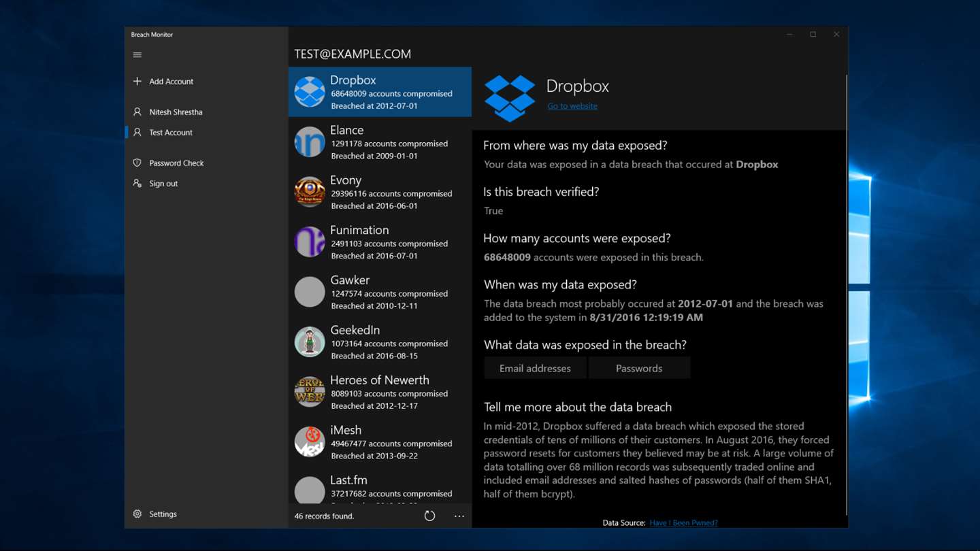Click the GeekedIn logo thumbnail
Screen dimensions: 980x551
(x=310, y=341)
